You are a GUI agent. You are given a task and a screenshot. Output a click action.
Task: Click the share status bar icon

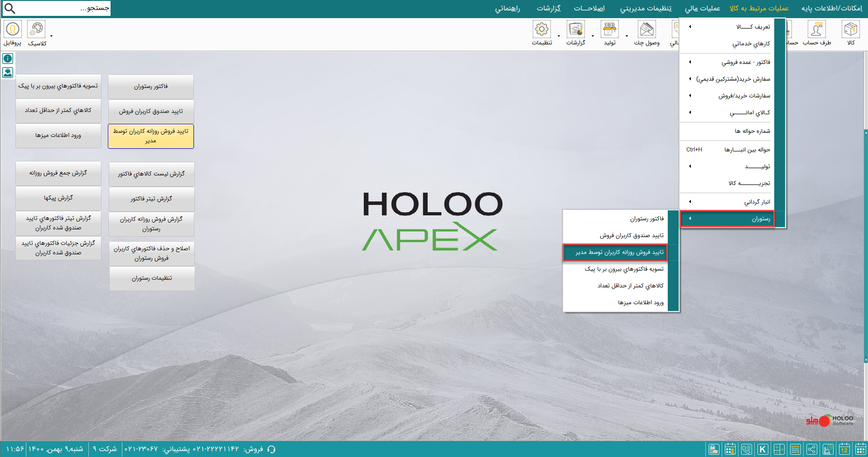coord(812,449)
